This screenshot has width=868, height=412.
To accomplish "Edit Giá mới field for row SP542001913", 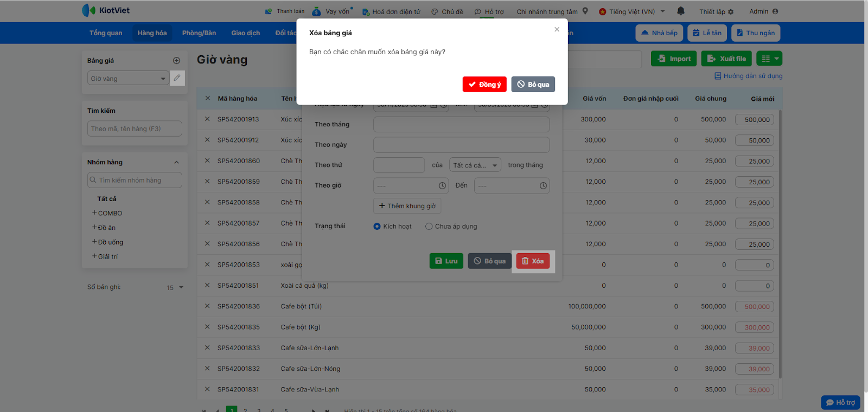I will click(755, 119).
